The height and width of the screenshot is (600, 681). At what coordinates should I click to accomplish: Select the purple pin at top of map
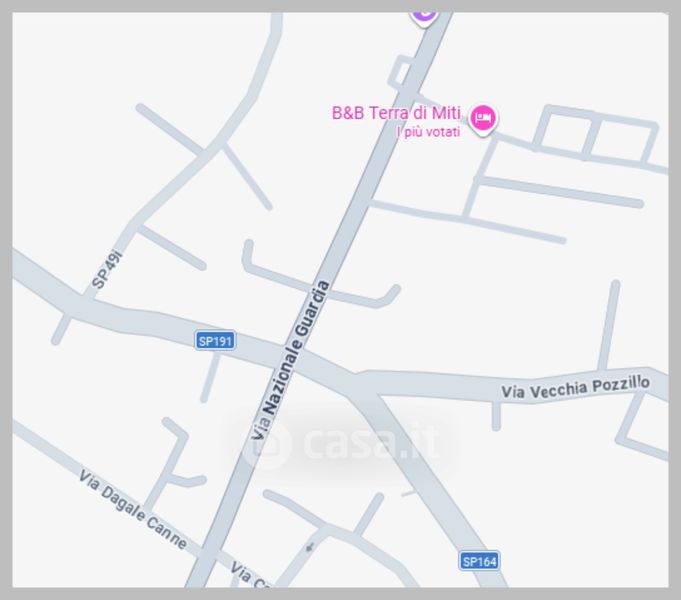click(424, 17)
